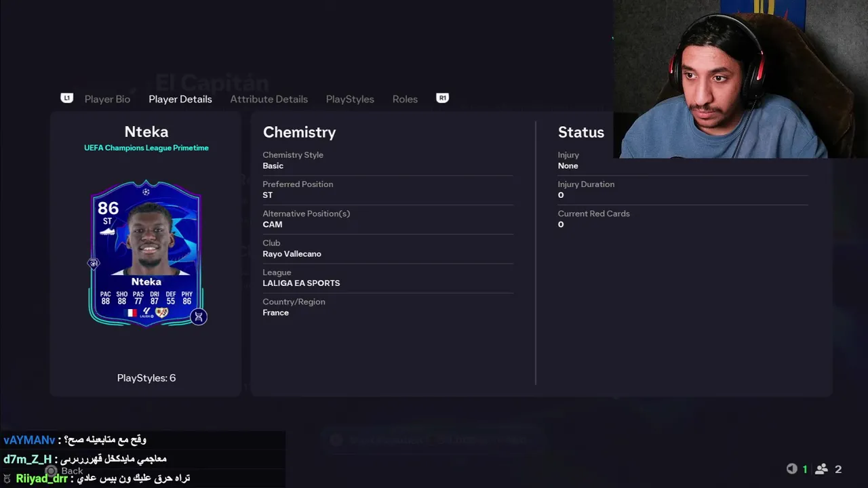Open the PlayStyles tab
The image size is (868, 488).
coord(350,99)
